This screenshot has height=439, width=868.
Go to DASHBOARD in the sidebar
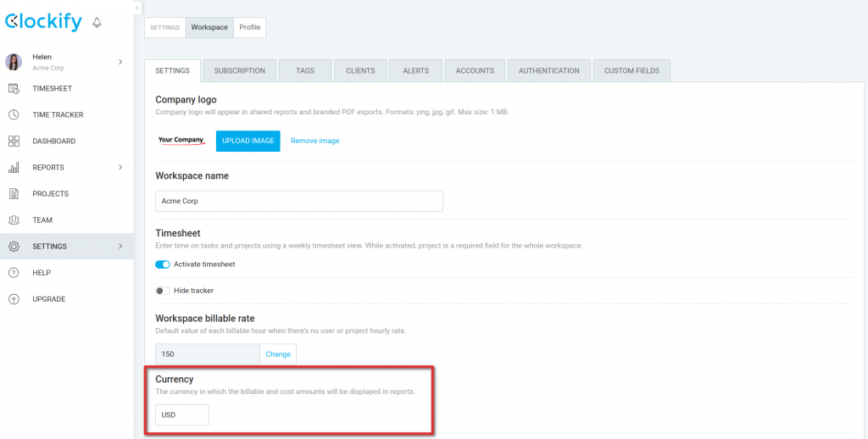[x=53, y=141]
